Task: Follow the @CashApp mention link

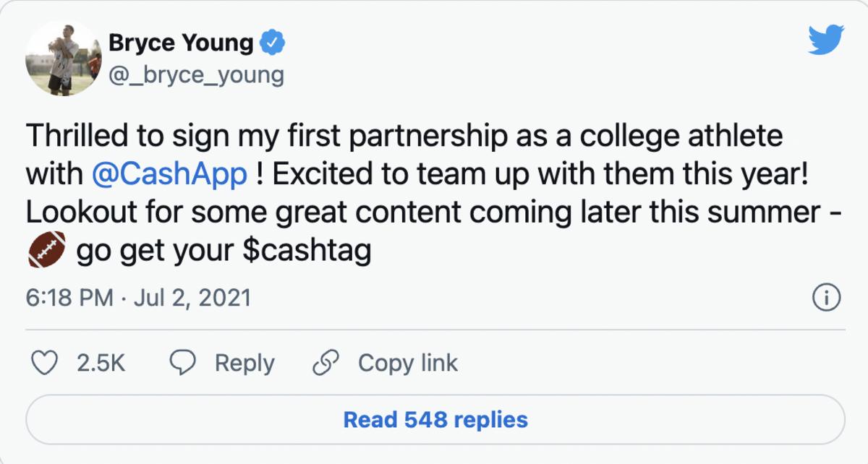Action: (170, 174)
